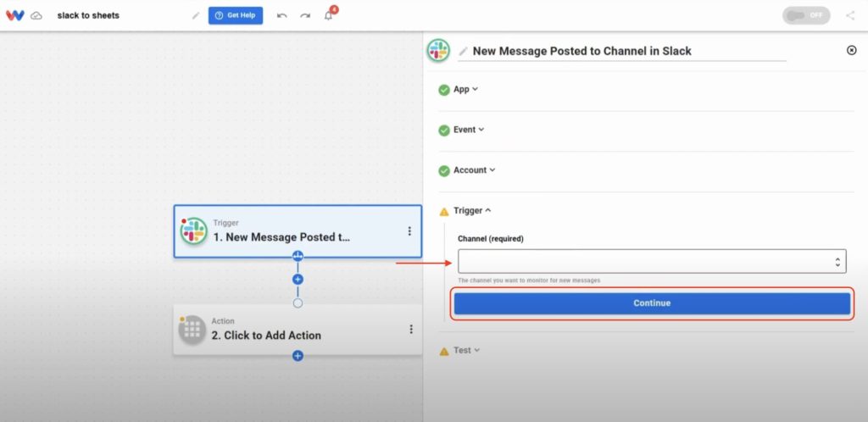Screen dimensions: 868x422
Task: Expand the Account section
Action: tap(475, 169)
